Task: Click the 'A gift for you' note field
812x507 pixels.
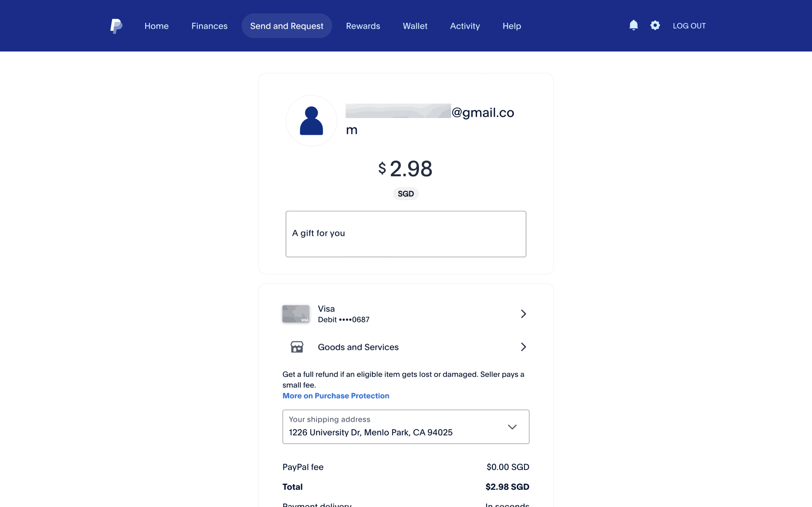Action: [x=406, y=234]
